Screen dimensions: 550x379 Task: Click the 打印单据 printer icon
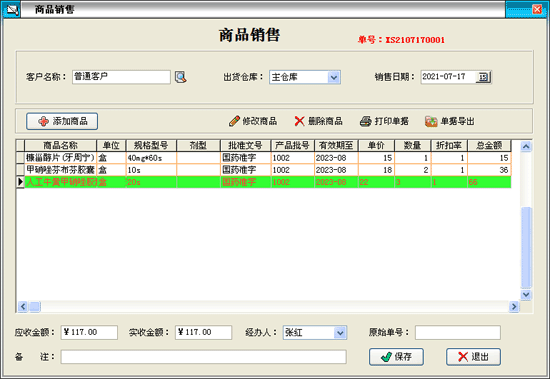point(365,121)
